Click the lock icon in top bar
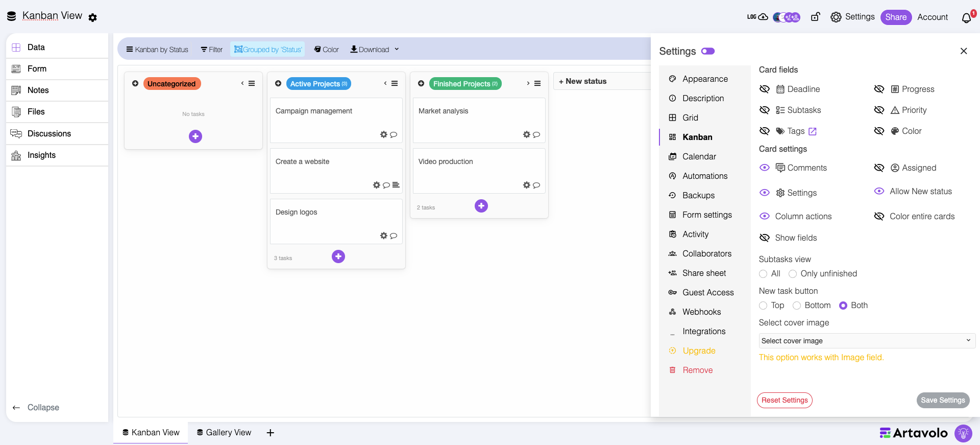The height and width of the screenshot is (445, 980). 815,17
